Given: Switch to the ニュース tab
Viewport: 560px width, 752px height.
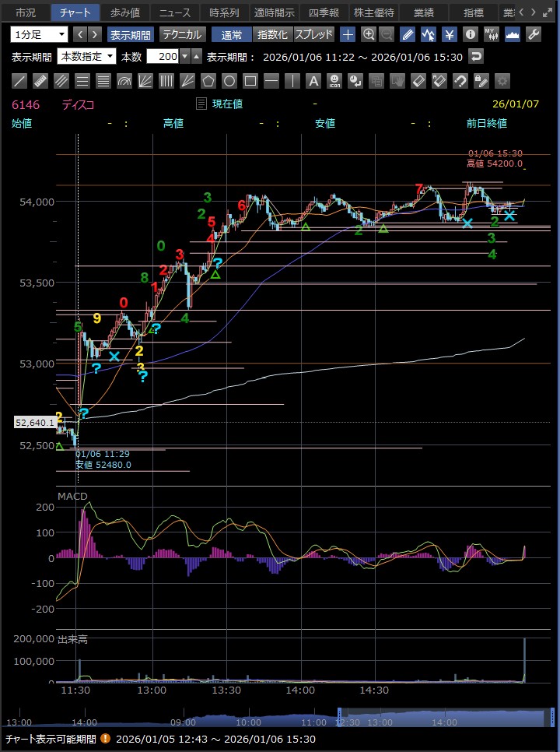Looking at the screenshot, I should pyautogui.click(x=175, y=12).
